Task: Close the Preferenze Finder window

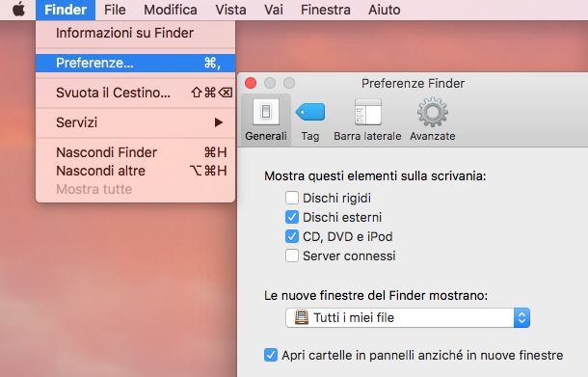Action: pyautogui.click(x=251, y=83)
